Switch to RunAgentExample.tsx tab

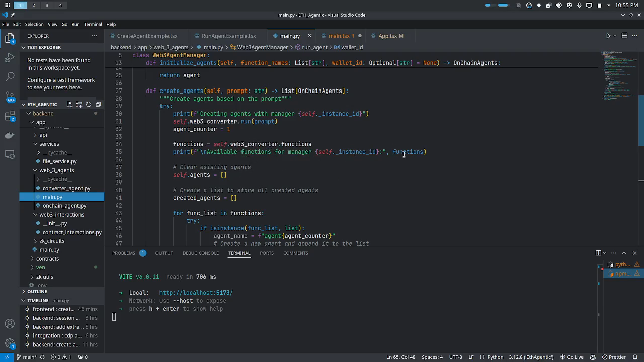pyautogui.click(x=228, y=36)
